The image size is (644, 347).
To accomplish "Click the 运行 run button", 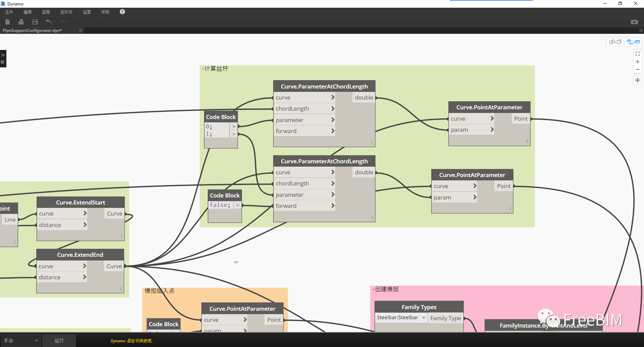I will point(59,341).
